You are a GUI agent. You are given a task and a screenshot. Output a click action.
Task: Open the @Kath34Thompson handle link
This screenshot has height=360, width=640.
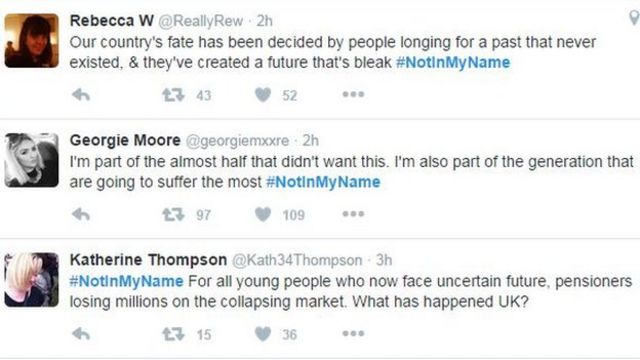(297, 260)
